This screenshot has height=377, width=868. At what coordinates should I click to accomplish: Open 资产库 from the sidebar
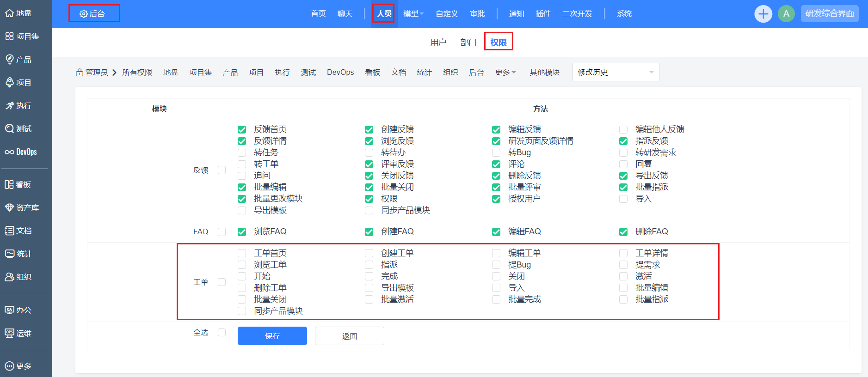(x=22, y=208)
